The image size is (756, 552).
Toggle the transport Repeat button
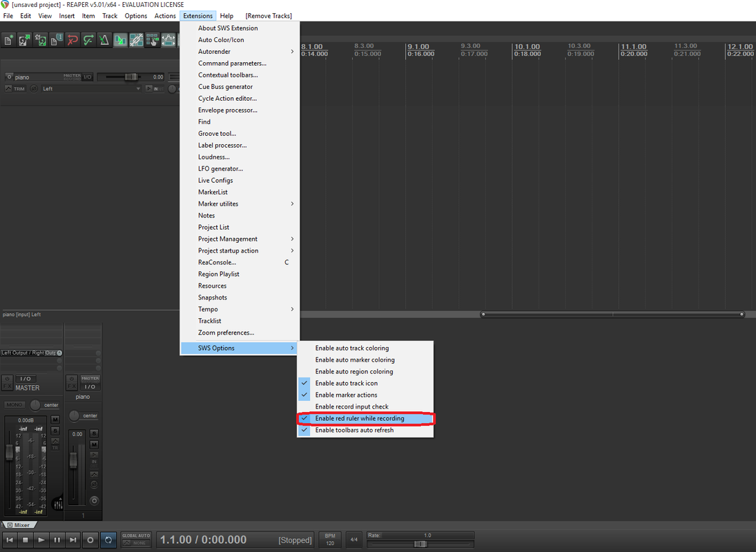pyautogui.click(x=108, y=540)
